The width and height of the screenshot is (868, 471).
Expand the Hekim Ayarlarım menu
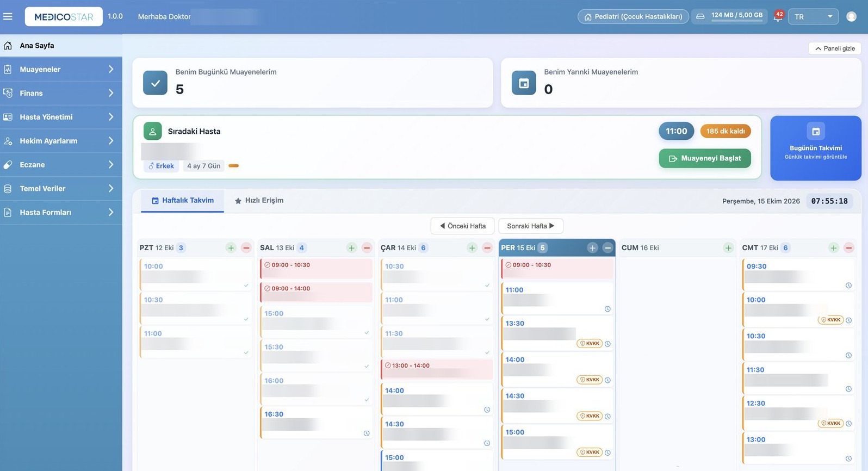pyautogui.click(x=61, y=141)
